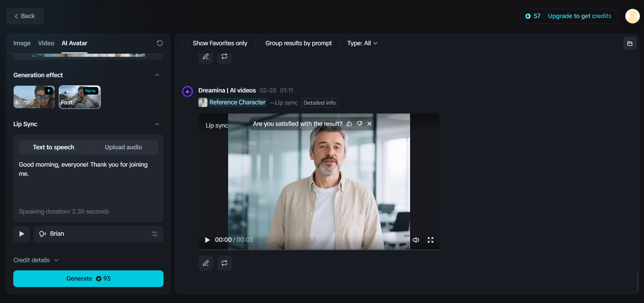The image size is (644, 303).
Task: Click the generated video preview
Action: point(319,182)
